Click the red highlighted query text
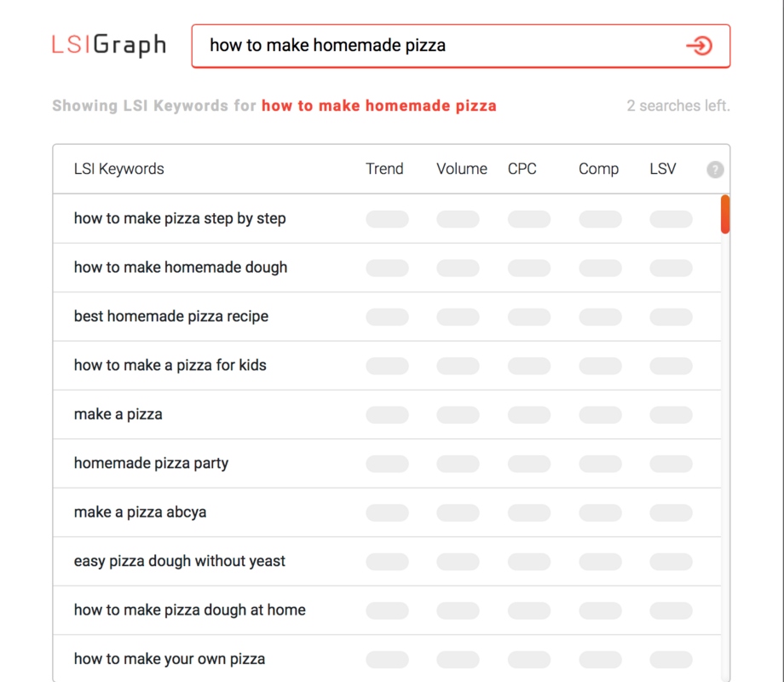This screenshot has width=784, height=682. [x=379, y=106]
